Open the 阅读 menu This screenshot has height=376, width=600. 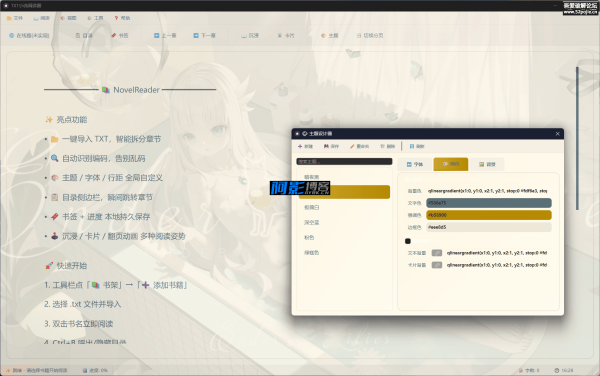pos(41,18)
